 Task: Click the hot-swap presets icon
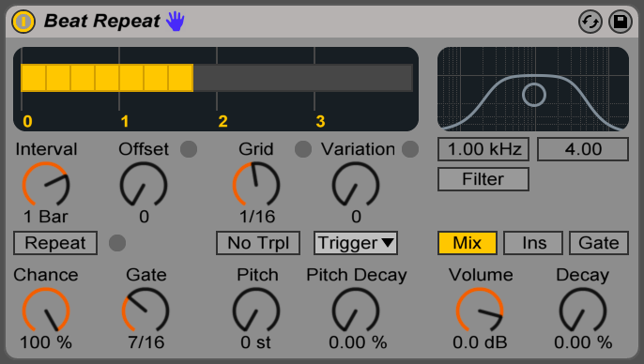click(x=590, y=22)
